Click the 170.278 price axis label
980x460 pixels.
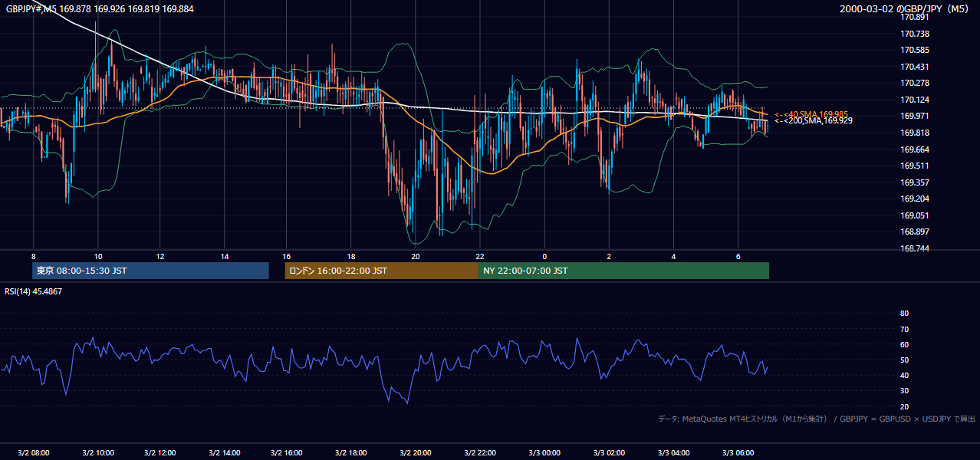(915, 84)
